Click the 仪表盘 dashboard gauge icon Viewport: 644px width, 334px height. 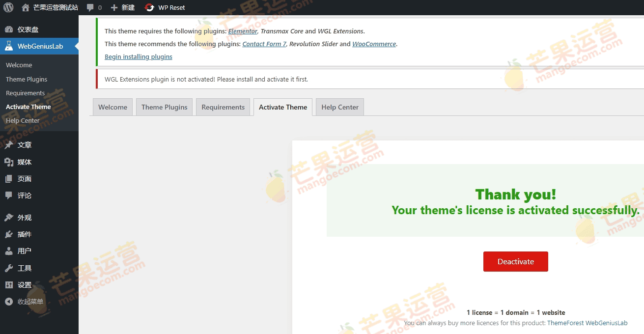tap(9, 29)
